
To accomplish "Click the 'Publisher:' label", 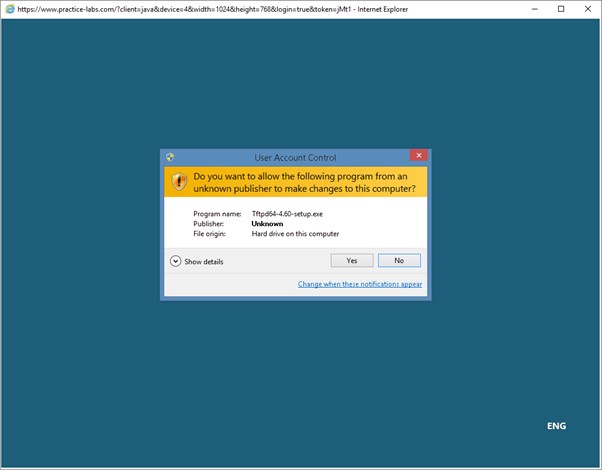I will (208, 224).
